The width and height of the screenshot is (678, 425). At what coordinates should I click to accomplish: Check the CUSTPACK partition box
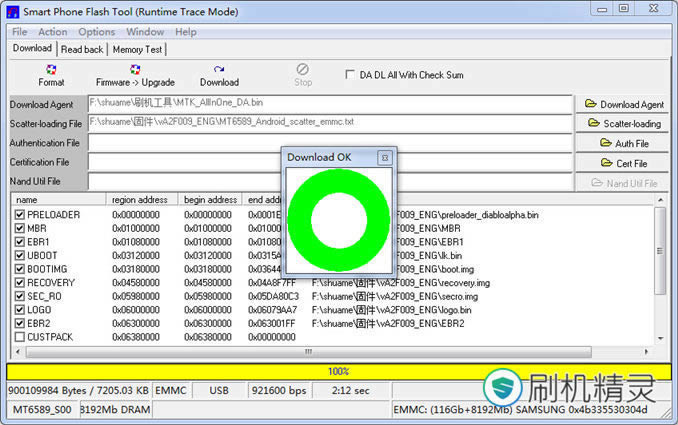[x=20, y=337]
